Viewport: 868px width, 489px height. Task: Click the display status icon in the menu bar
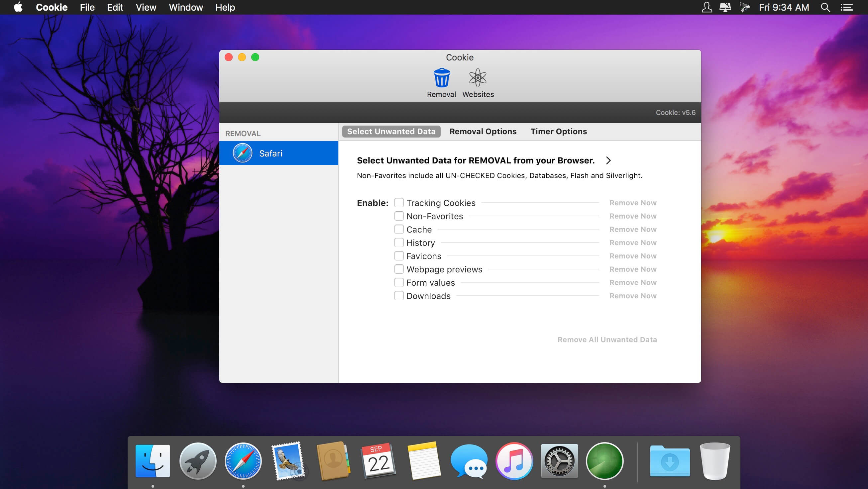pos(725,7)
